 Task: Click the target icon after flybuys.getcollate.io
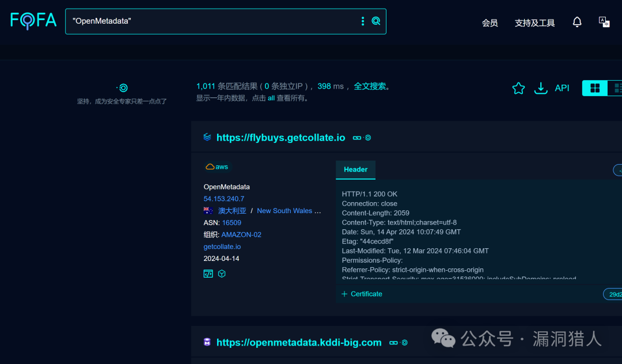coord(367,138)
